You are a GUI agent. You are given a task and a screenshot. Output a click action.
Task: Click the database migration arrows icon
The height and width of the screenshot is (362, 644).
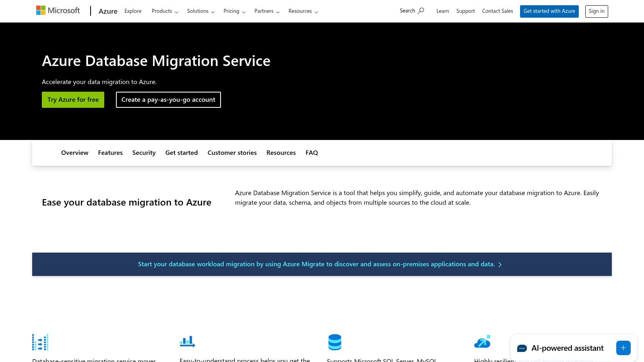pos(40,342)
